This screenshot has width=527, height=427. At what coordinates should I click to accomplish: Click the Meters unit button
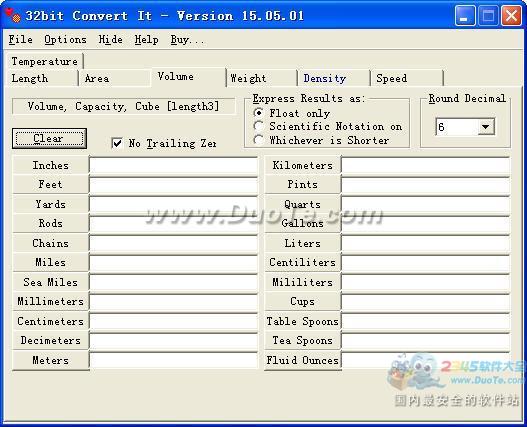(x=50, y=360)
